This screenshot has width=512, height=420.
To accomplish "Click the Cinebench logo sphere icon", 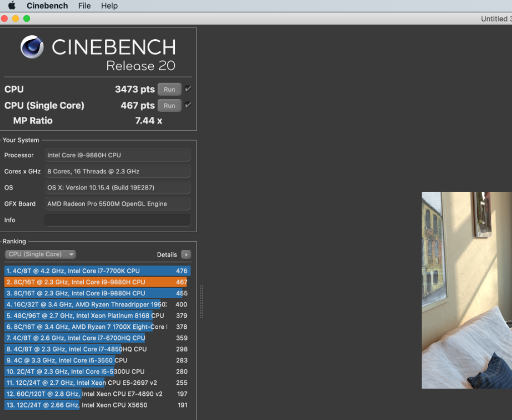I will click(32, 47).
